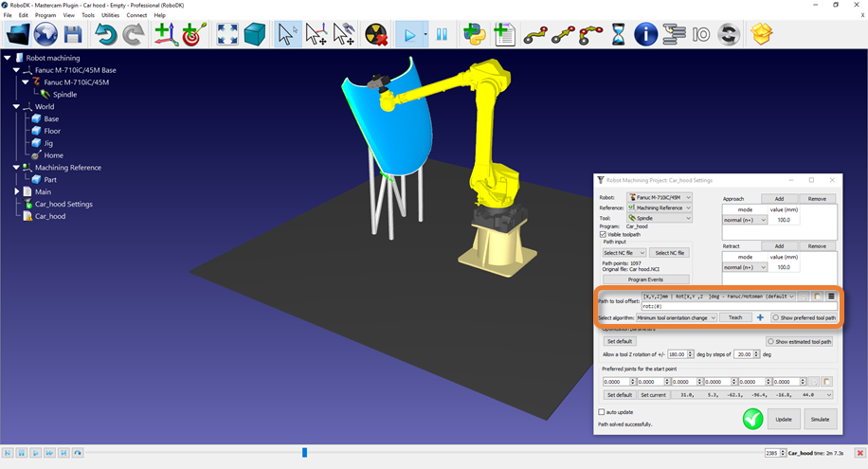Image resolution: width=868 pixels, height=469 pixels.
Task: Open the Select algorithm dropdown
Action: coord(676,317)
